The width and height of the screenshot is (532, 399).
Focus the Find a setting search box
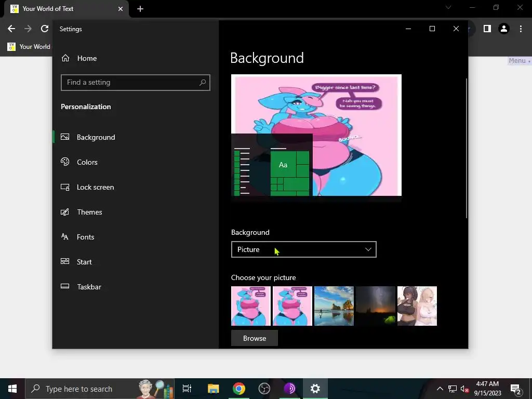tap(136, 83)
